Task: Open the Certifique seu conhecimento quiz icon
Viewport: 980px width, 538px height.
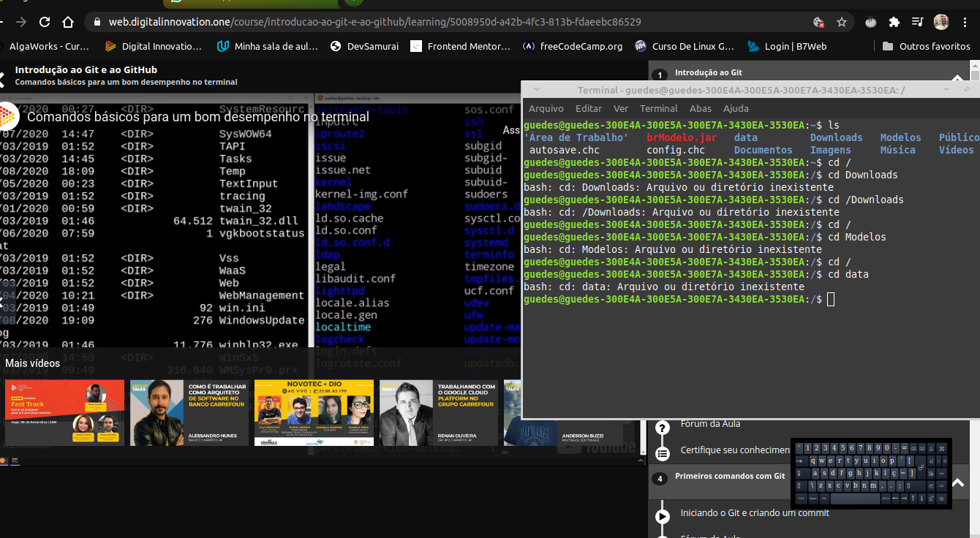Action: coord(663,454)
